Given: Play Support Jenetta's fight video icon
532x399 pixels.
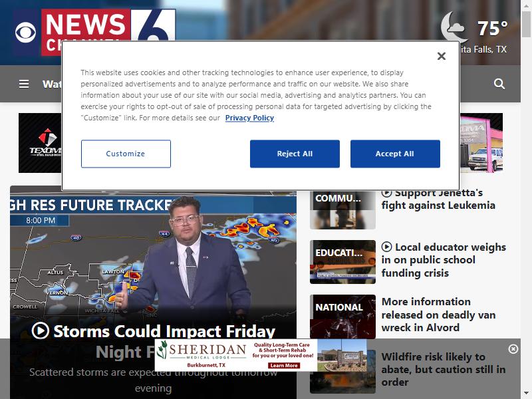Looking at the screenshot, I should click(386, 193).
